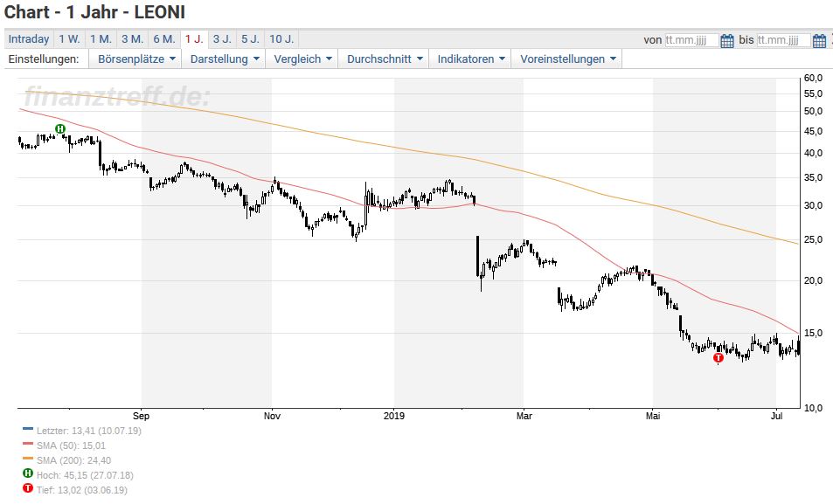Click the red T low marker on chart
Screen dimensions: 833x504
pos(718,357)
